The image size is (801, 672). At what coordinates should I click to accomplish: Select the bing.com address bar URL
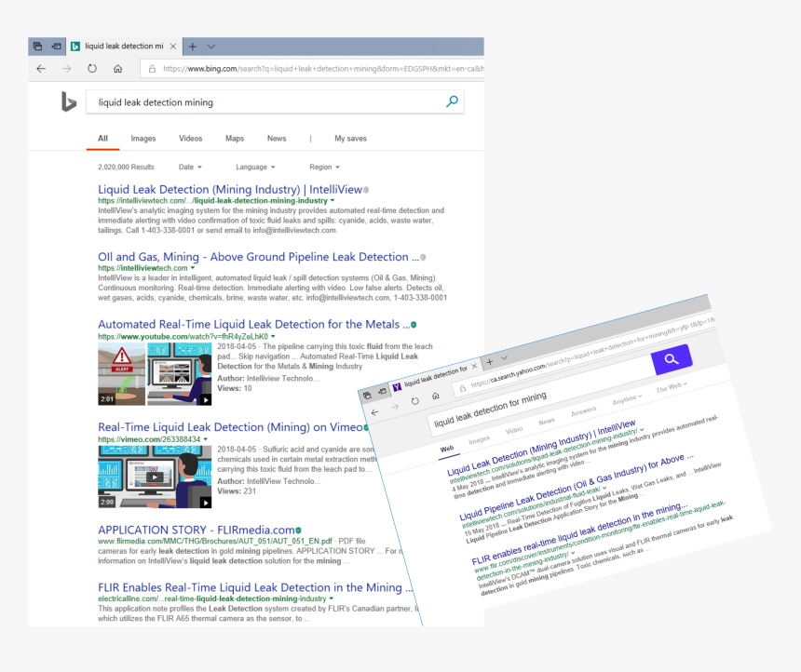[x=323, y=69]
